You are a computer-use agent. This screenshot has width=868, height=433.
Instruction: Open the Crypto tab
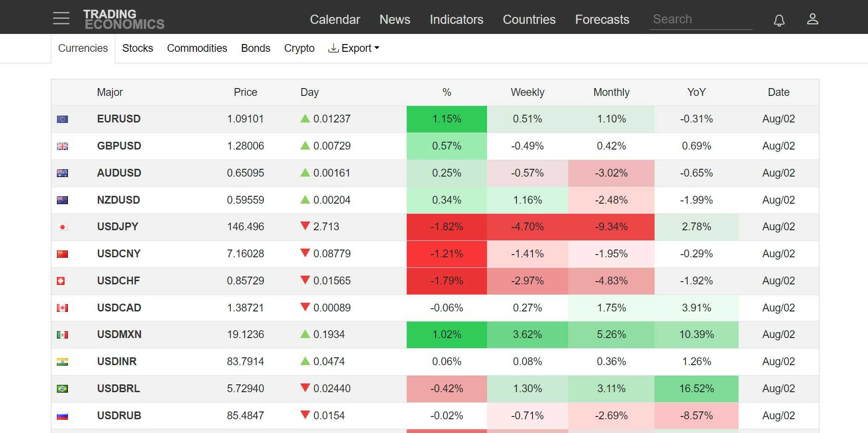pyautogui.click(x=299, y=48)
